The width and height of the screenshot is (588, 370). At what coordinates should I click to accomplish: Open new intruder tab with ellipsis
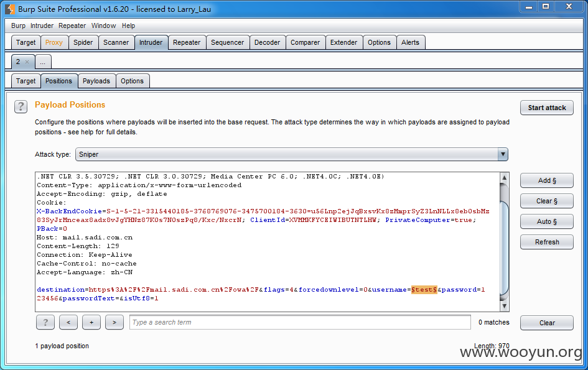pos(43,62)
